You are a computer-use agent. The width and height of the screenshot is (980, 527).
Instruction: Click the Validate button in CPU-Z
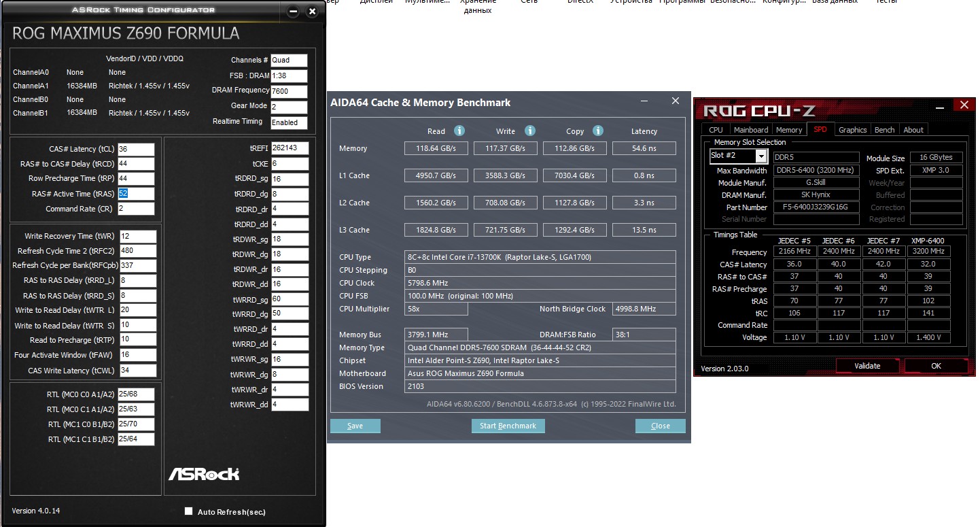[x=867, y=366]
